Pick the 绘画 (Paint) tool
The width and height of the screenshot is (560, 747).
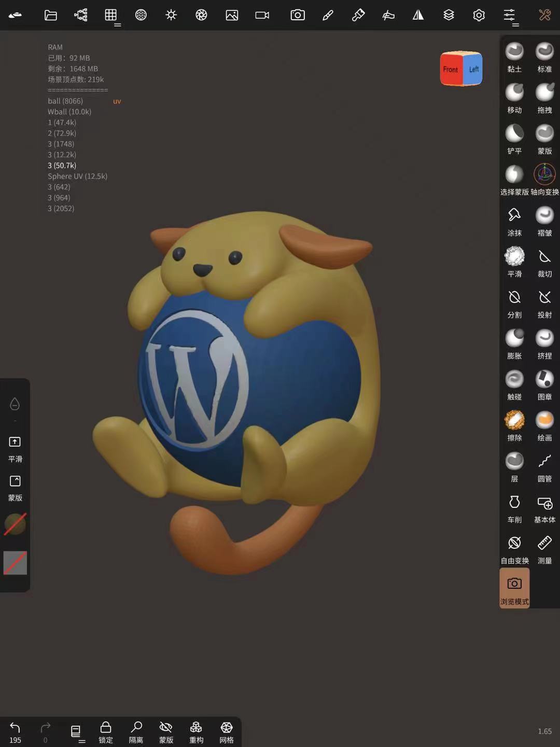pyautogui.click(x=544, y=425)
